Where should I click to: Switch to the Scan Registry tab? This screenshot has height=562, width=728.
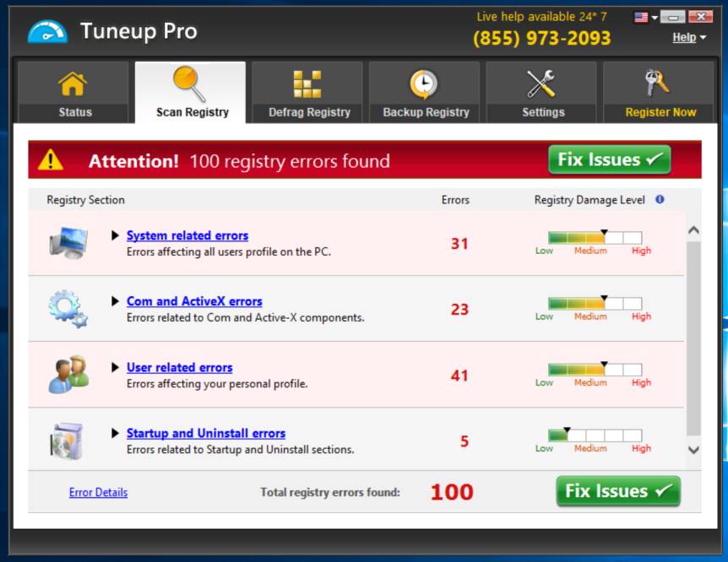(x=190, y=92)
